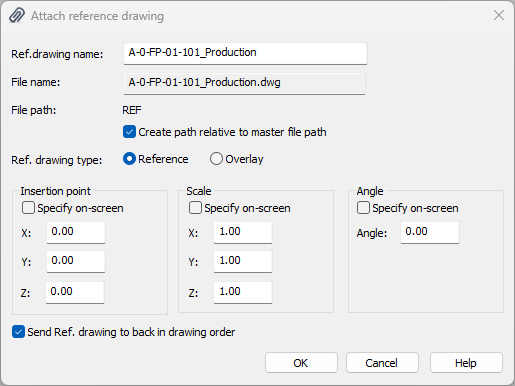This screenshot has width=515, height=386.
Task: Enable Specify on-screen for Angle
Action: (x=363, y=208)
